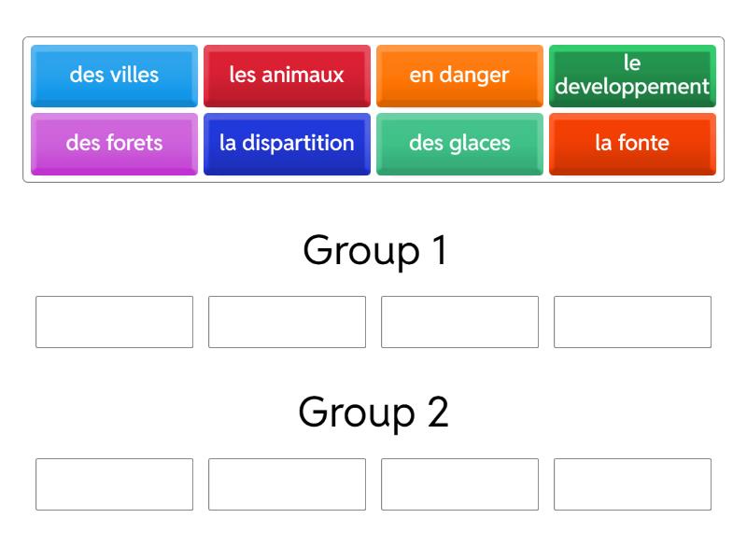The width and height of the screenshot is (747, 560).
Task: Click the 'la fonte' tile
Action: pyautogui.click(x=632, y=144)
